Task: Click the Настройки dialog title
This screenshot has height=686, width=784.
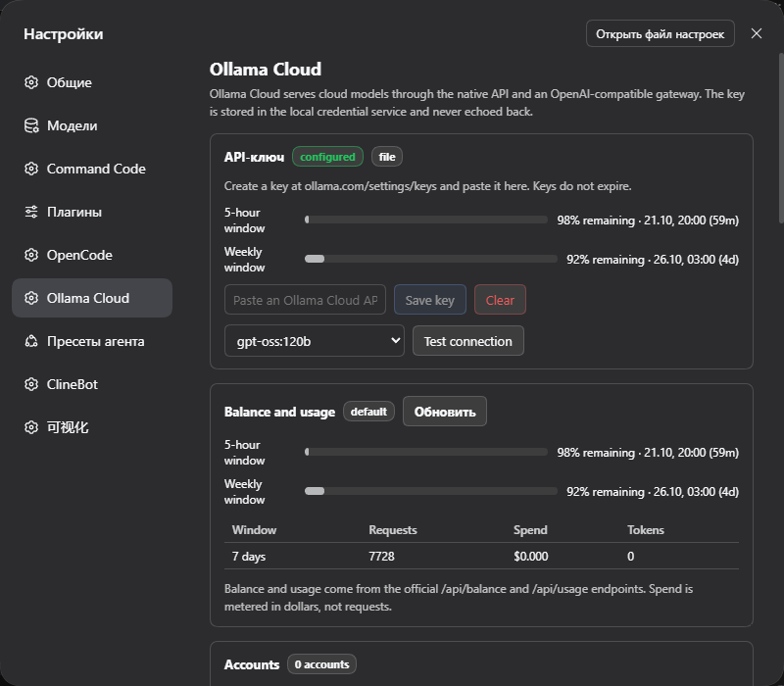Action: 64,34
